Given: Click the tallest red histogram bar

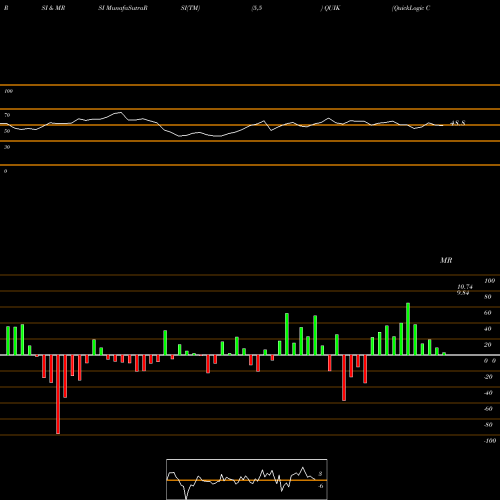Looking at the screenshot, I should coord(58,394).
